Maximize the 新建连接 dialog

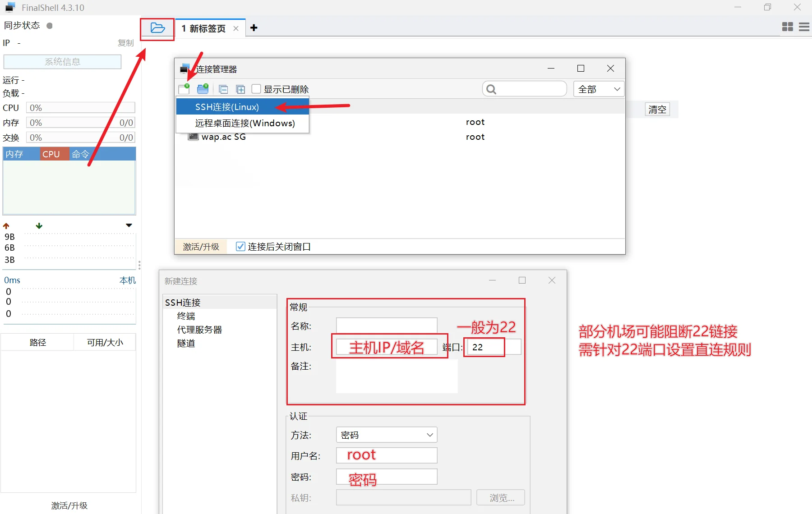pos(522,280)
